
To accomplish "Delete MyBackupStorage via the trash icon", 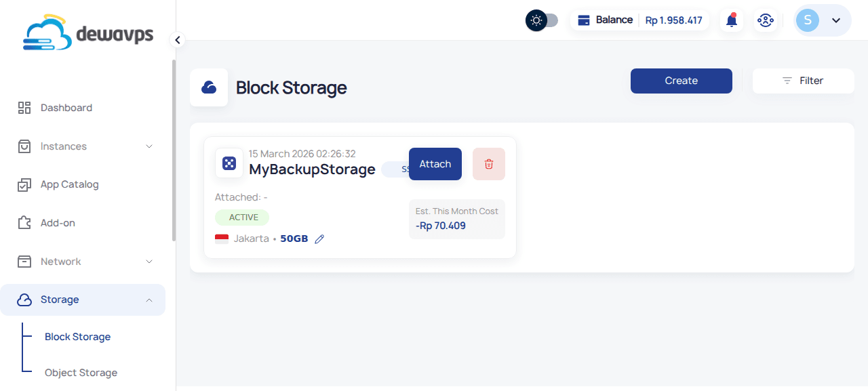I will tap(488, 163).
